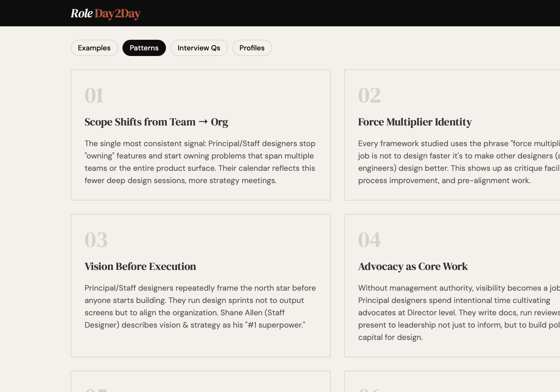Viewport: 560px width, 392px height.
Task: Select the Advocacy as Core Work heading
Action: click(413, 267)
